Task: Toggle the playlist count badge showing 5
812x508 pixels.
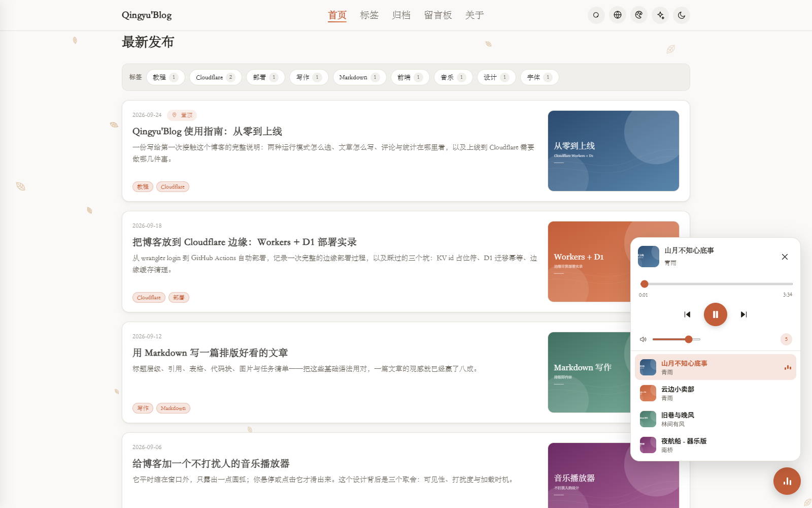Action: (x=786, y=339)
